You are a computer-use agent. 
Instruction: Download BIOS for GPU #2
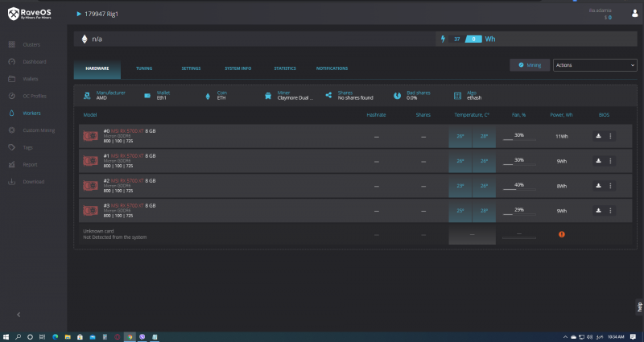[598, 185]
